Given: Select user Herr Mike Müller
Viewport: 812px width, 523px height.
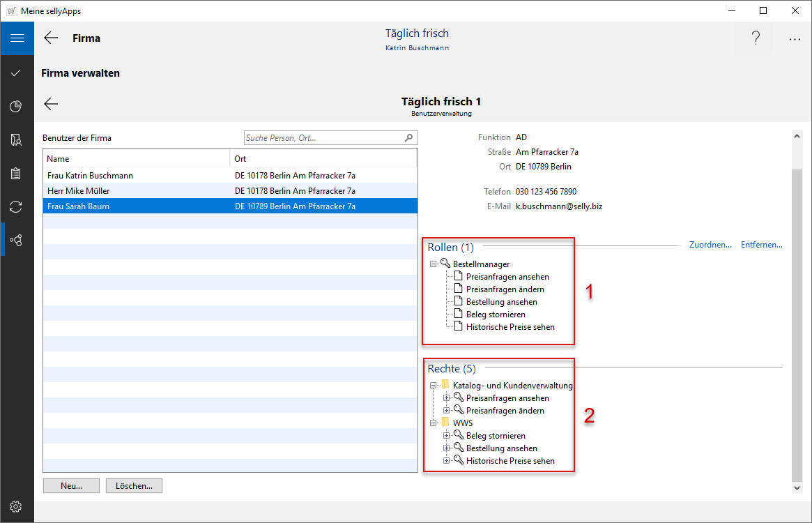Looking at the screenshot, I should click(x=79, y=190).
